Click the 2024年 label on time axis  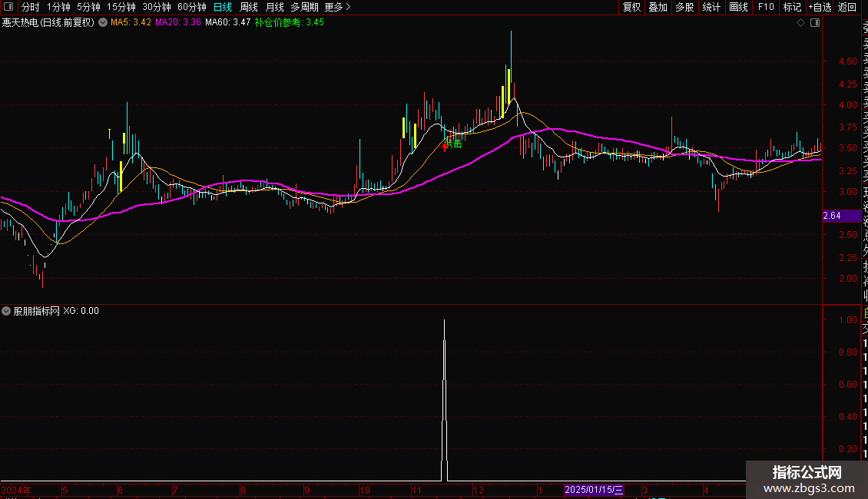point(16,490)
